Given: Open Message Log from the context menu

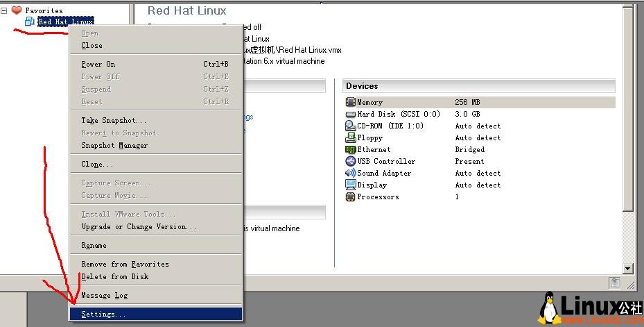Looking at the screenshot, I should coord(156,295).
